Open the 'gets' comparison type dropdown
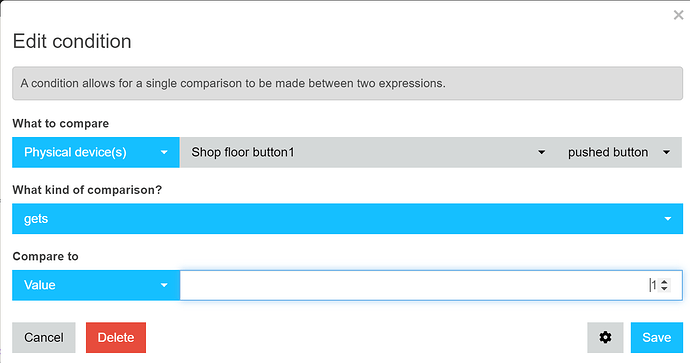 pos(347,219)
